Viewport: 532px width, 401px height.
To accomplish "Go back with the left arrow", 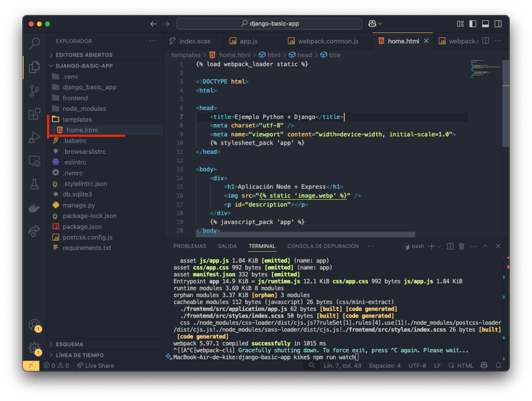I will (153, 24).
